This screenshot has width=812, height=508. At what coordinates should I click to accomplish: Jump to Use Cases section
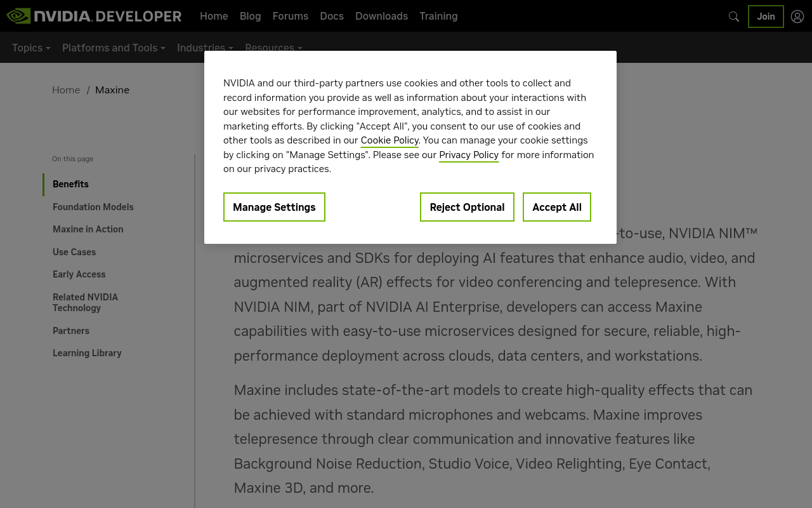pos(74,252)
